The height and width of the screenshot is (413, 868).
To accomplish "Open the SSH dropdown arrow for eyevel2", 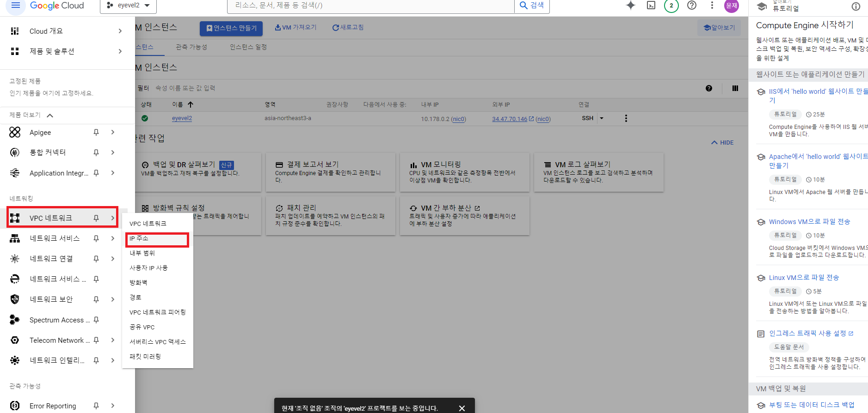I will click(x=602, y=118).
